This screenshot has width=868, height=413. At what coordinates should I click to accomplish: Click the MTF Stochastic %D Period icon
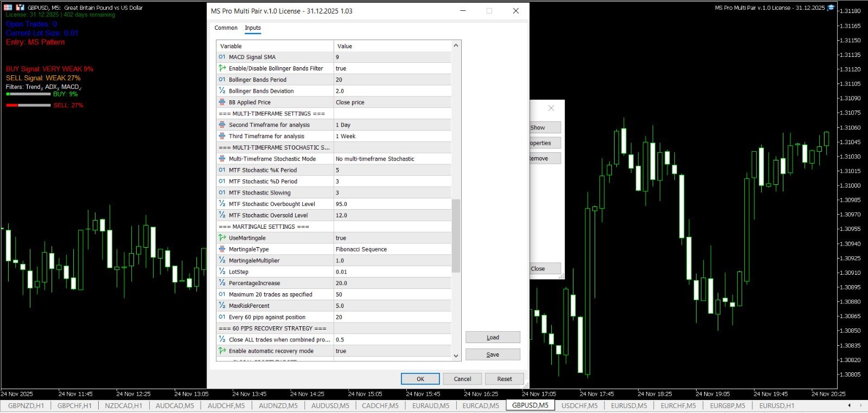coord(222,182)
